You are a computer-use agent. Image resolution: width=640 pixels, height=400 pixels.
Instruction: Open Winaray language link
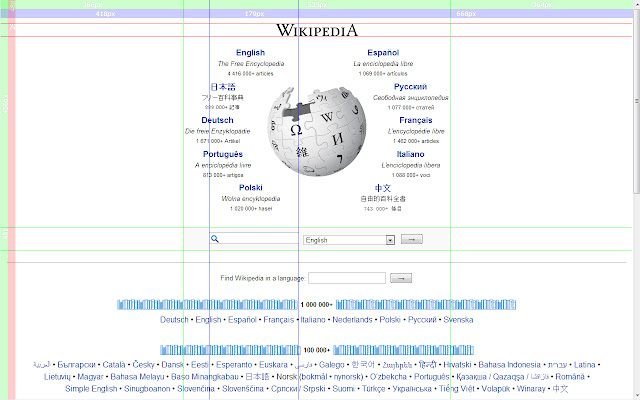[x=531, y=389]
